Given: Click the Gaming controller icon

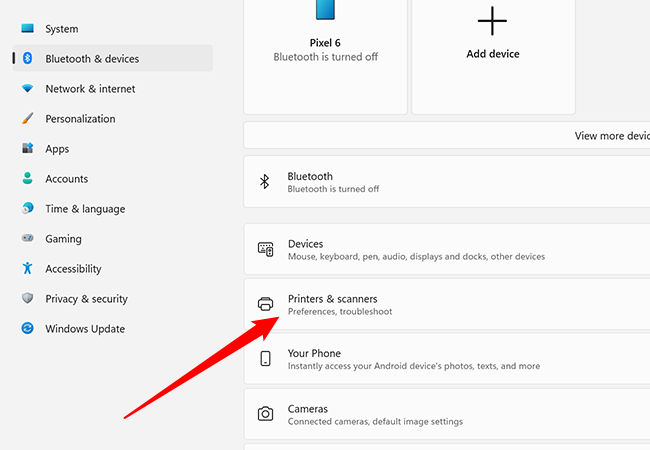Looking at the screenshot, I should coord(27,239).
